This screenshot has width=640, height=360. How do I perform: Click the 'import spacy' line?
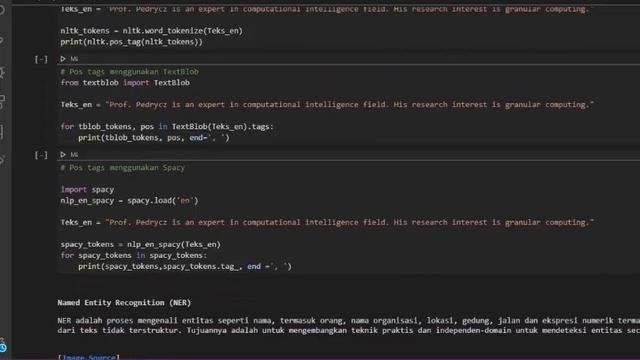point(87,190)
